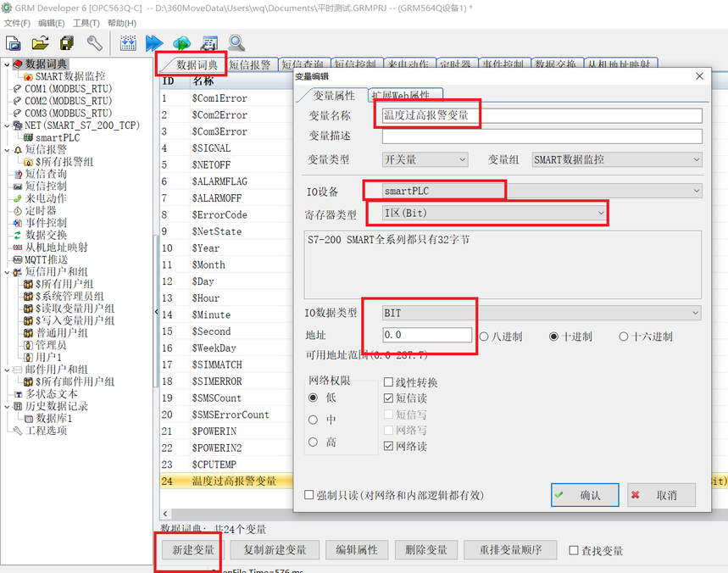Select the 八进制 radio button
This screenshot has height=573, width=728.
coord(485,337)
